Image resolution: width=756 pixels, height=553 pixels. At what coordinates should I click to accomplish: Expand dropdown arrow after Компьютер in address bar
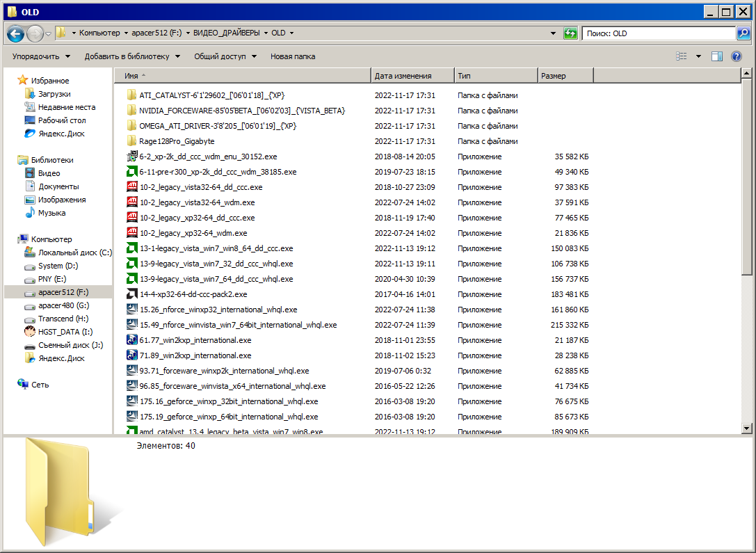(126, 33)
